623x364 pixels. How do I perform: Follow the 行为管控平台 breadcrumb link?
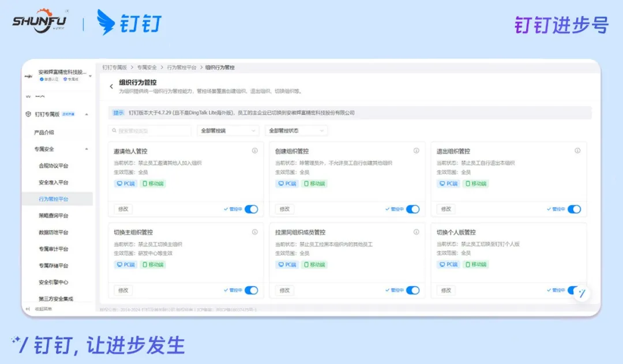pyautogui.click(x=182, y=67)
